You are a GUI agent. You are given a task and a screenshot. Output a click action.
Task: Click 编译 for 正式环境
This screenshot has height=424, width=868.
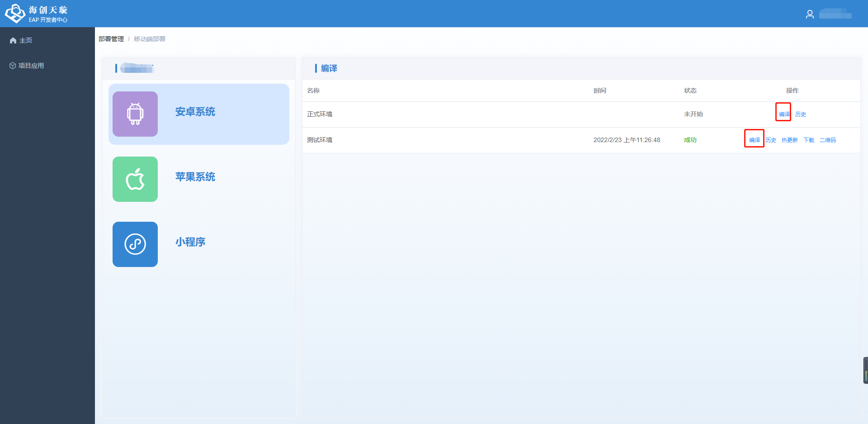click(784, 114)
